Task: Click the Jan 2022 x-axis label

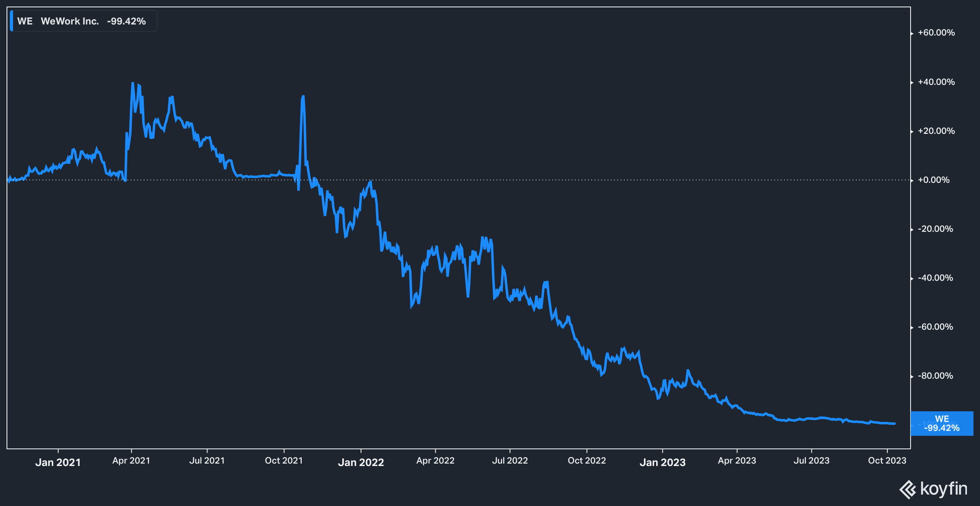Action: (x=361, y=462)
